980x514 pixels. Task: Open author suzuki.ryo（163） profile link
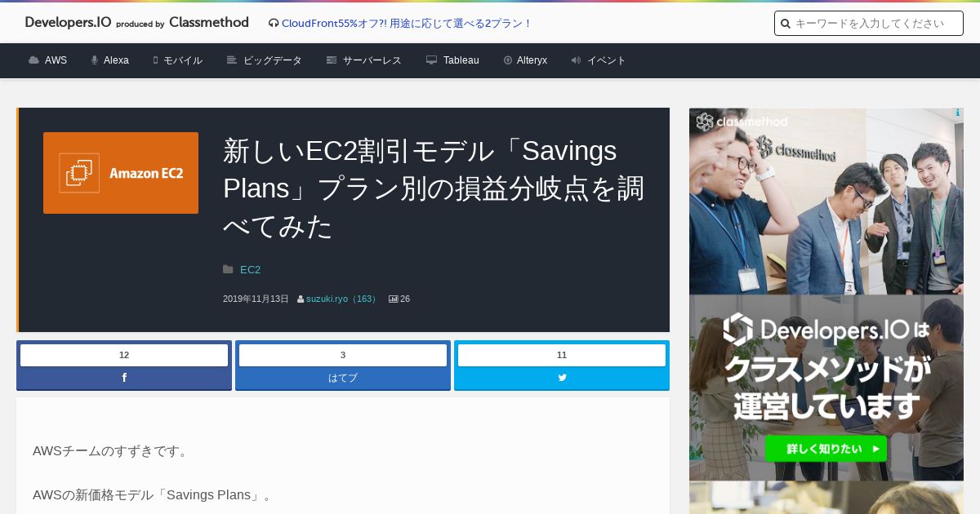343,299
